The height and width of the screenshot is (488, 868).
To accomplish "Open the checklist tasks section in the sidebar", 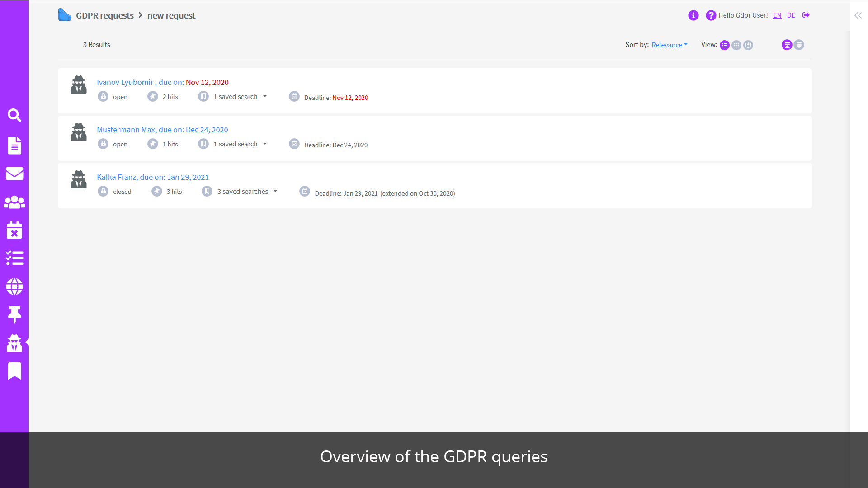I will click(14, 258).
